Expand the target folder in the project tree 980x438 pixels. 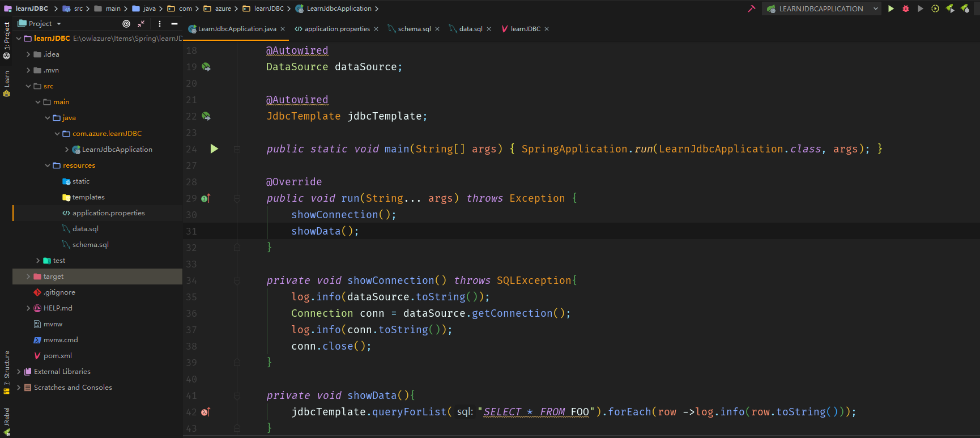pos(28,277)
